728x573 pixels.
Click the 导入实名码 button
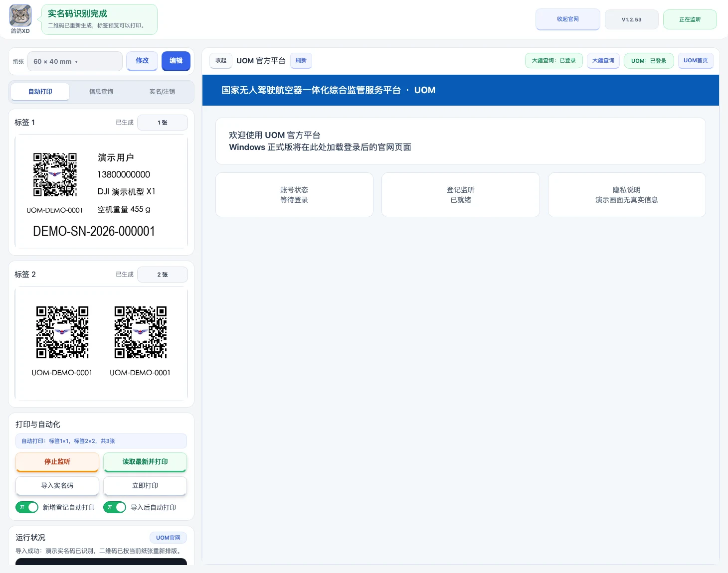(57, 486)
